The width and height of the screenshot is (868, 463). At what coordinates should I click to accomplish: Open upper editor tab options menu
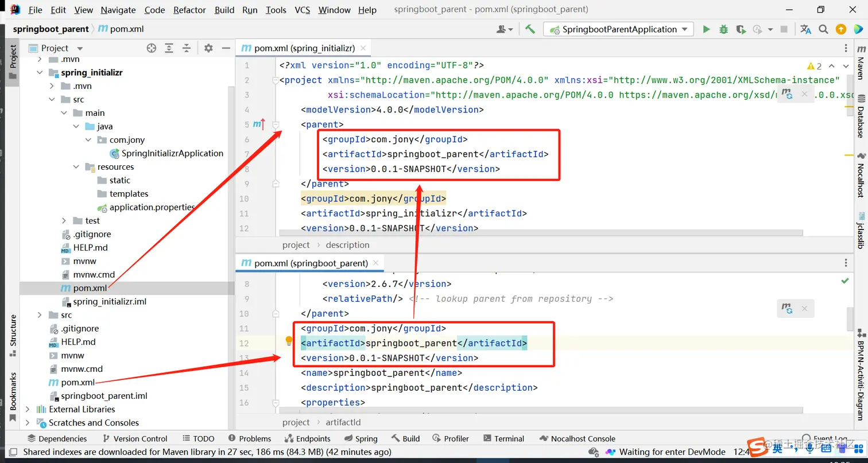[x=846, y=48]
